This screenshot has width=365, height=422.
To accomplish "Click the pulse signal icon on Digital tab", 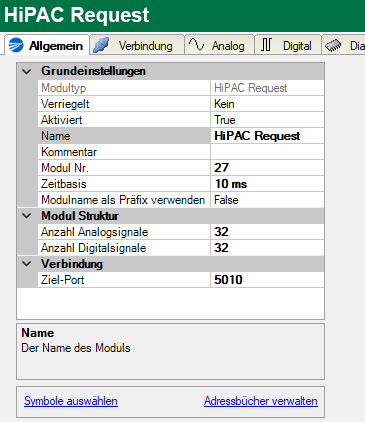I will [x=266, y=45].
